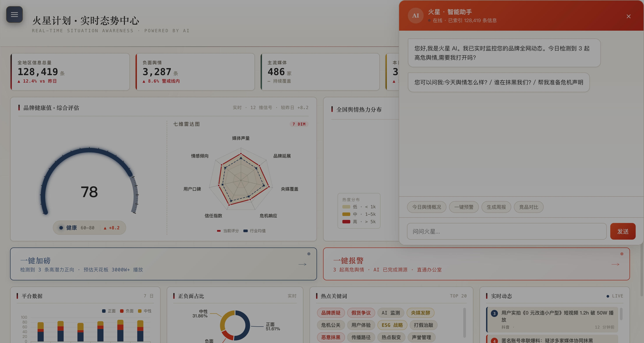Toggle 中性 legend in 平台数据 chart
The width and height of the screenshot is (644, 343).
[145, 311]
